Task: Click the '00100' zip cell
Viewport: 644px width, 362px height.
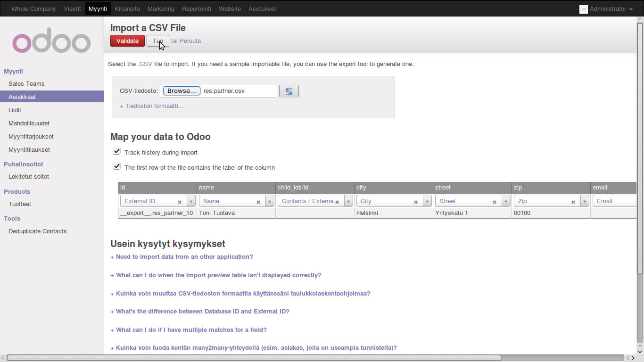Action: click(551, 213)
